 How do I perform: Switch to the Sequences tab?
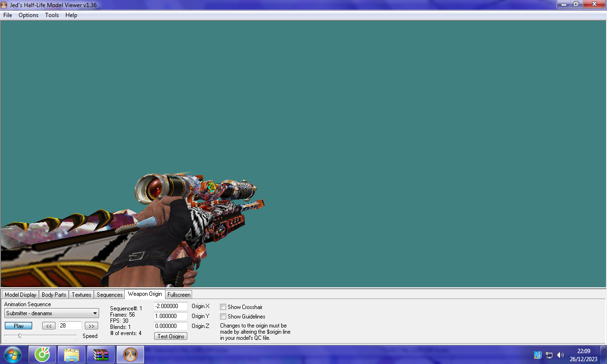point(110,294)
